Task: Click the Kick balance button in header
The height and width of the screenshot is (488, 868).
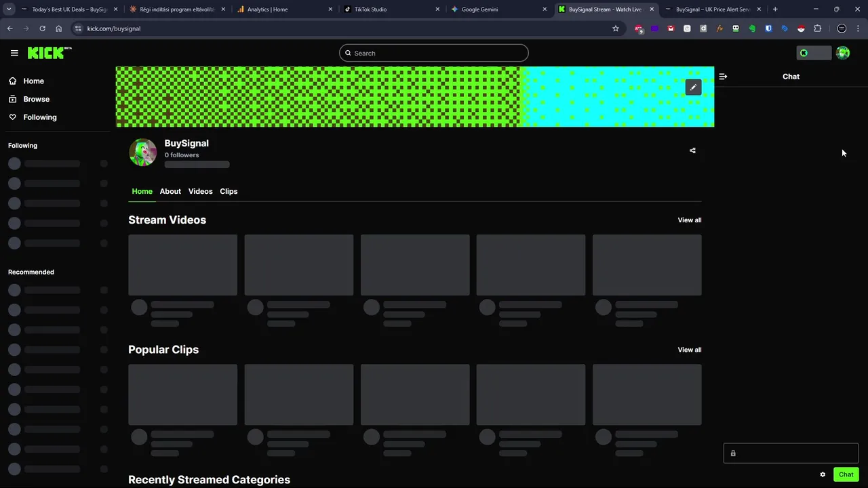Action: coord(814,53)
